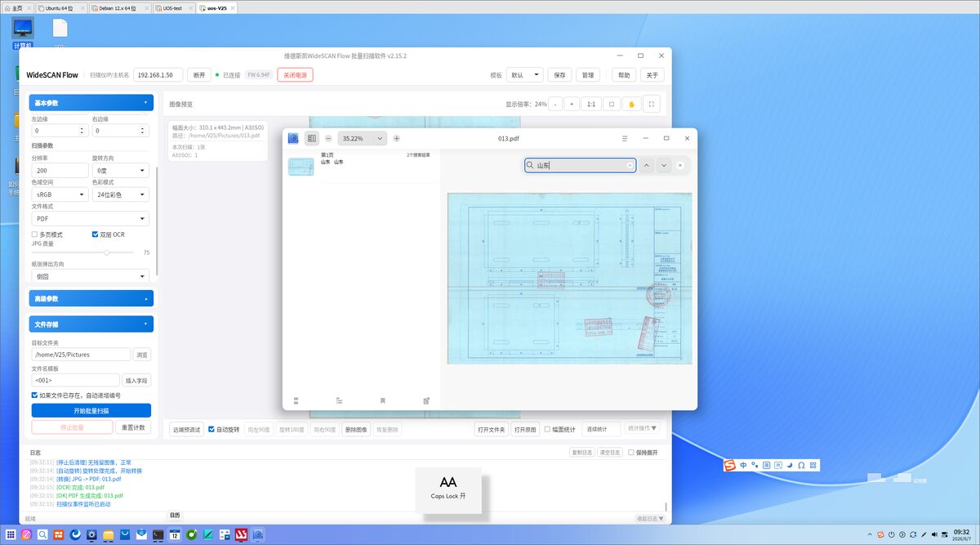Click the PDF viewer app logo icon
This screenshot has height=545, width=980.
click(293, 139)
